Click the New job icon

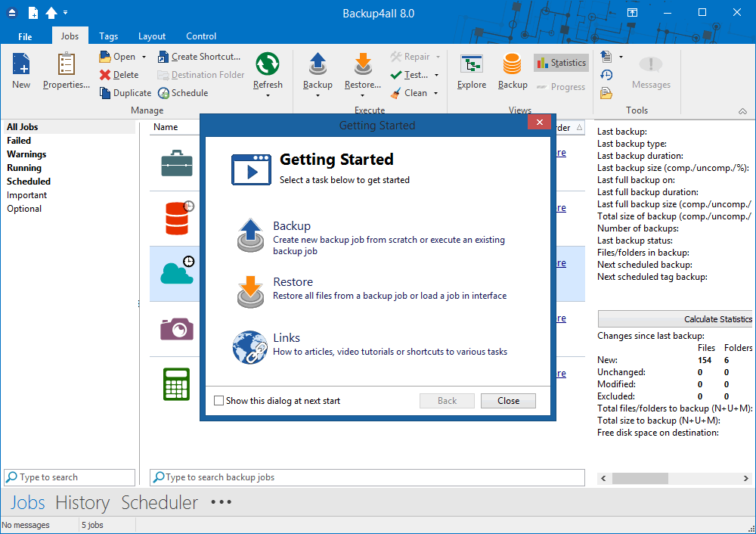point(21,71)
